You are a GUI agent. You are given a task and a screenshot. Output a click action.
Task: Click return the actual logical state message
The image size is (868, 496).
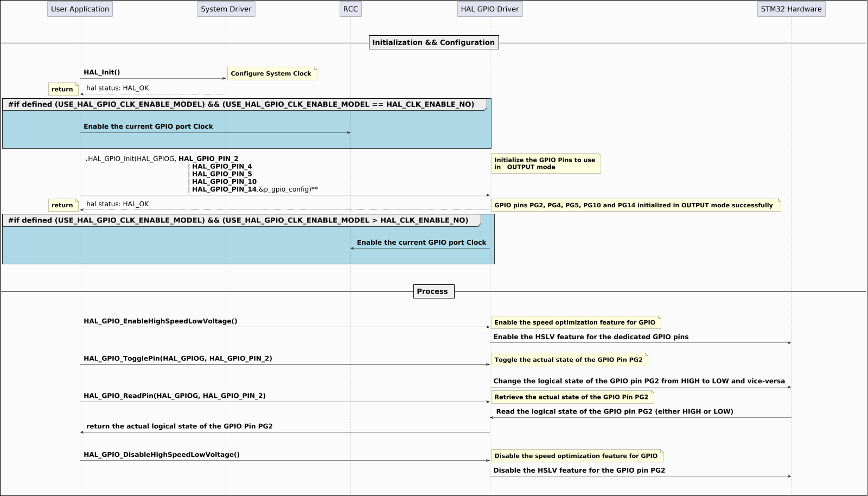coord(180,426)
